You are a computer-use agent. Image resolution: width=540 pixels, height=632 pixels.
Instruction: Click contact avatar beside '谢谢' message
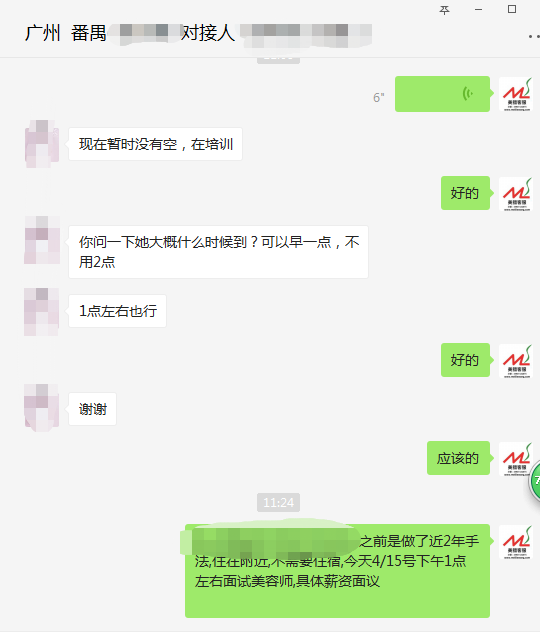[42, 408]
